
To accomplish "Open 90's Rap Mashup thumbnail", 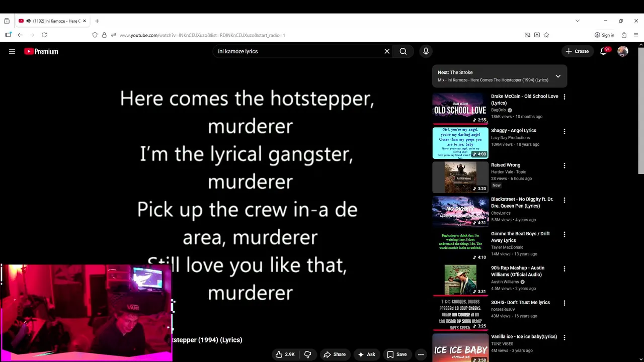I will [x=460, y=280].
